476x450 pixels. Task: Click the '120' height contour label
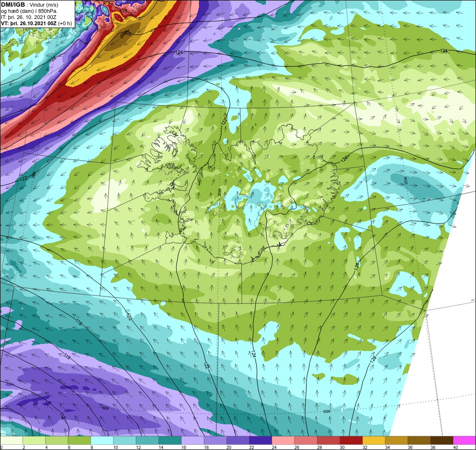[x=129, y=317]
